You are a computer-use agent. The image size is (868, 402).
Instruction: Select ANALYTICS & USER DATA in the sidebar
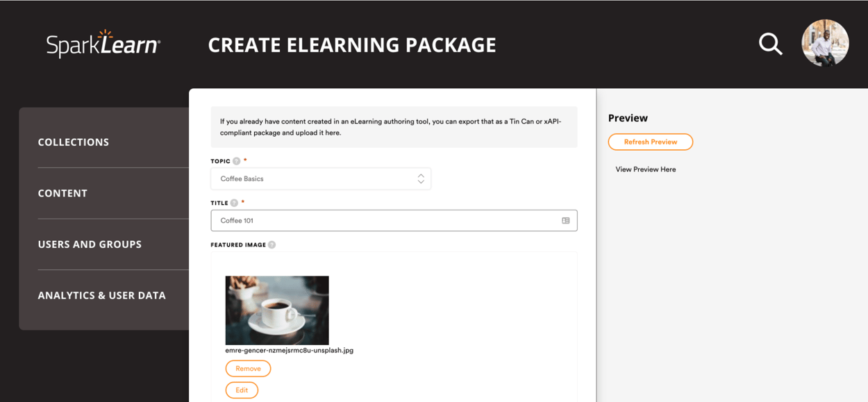click(101, 295)
